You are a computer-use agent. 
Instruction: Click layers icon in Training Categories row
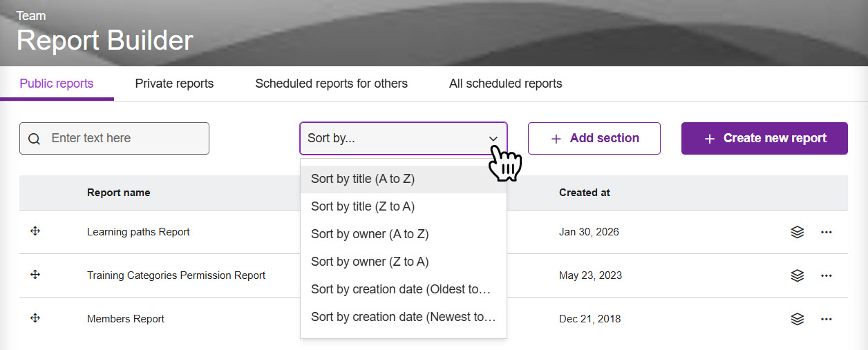[797, 275]
